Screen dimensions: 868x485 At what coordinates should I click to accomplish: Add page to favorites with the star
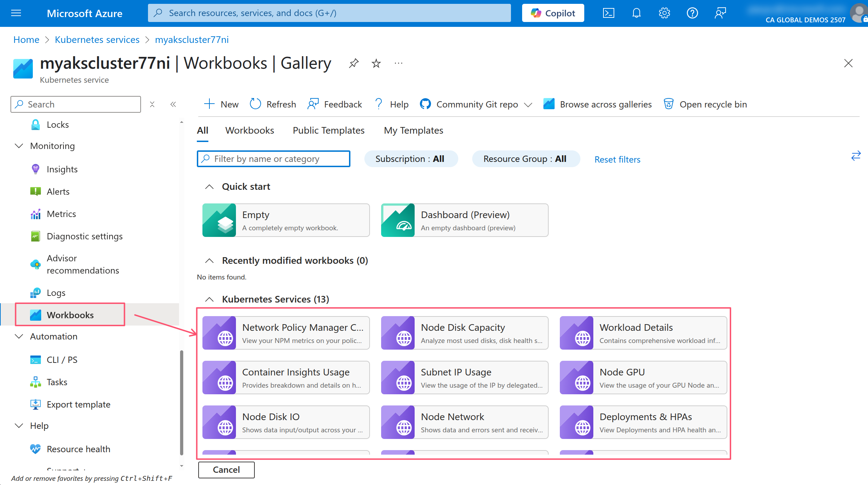[376, 64]
